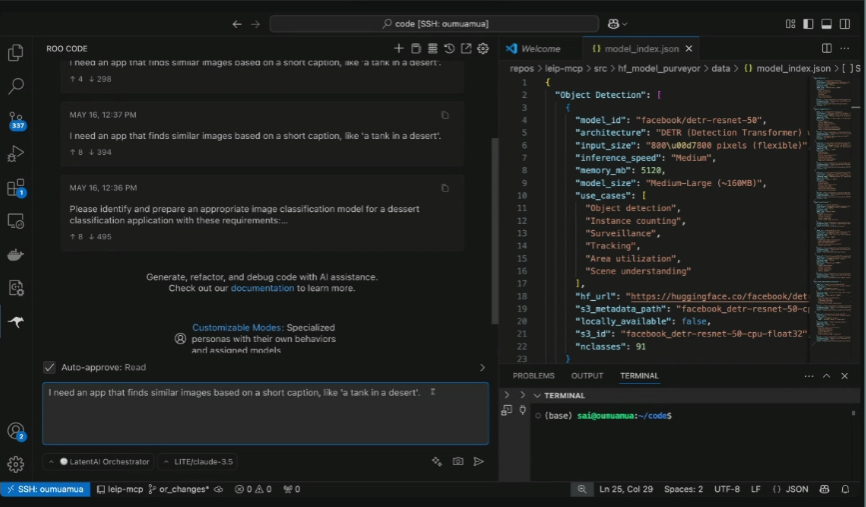Click zoom magnifier in status bar
Image resolution: width=866 pixels, height=507 pixels.
pyautogui.click(x=582, y=489)
